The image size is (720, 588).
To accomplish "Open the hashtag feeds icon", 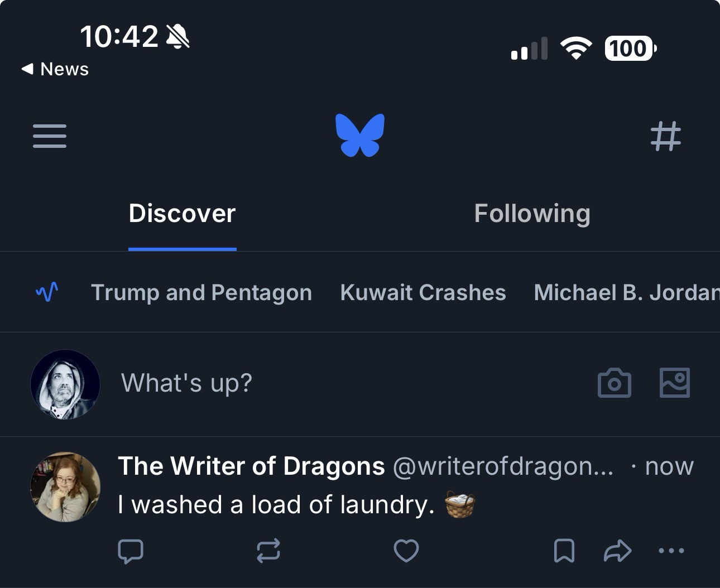I will [x=666, y=136].
